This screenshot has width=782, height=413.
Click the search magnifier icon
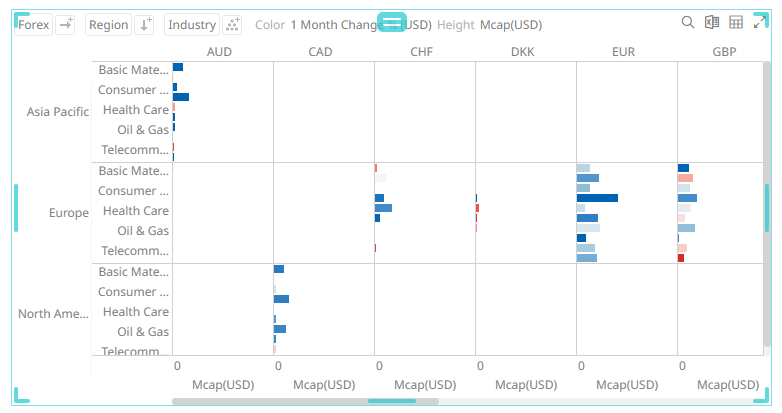(687, 23)
